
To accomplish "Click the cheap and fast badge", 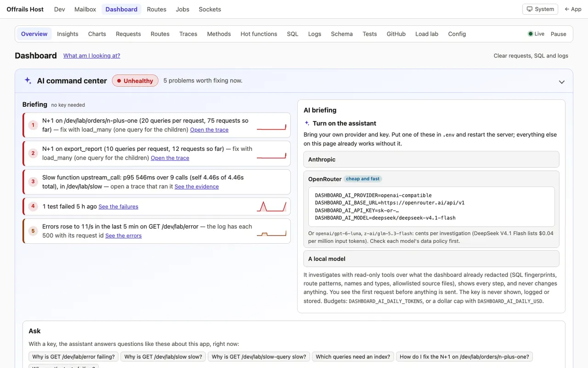I will pyautogui.click(x=363, y=179).
